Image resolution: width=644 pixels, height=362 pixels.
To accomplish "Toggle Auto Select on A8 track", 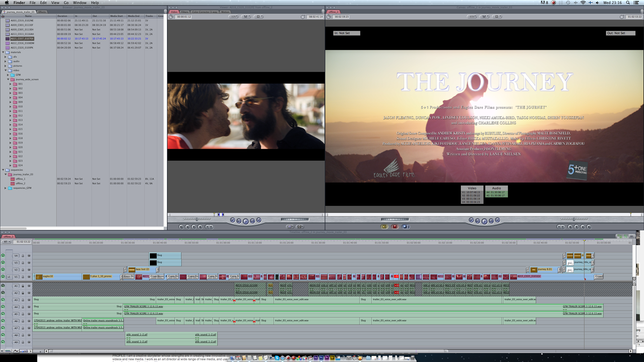I will coord(29,335).
